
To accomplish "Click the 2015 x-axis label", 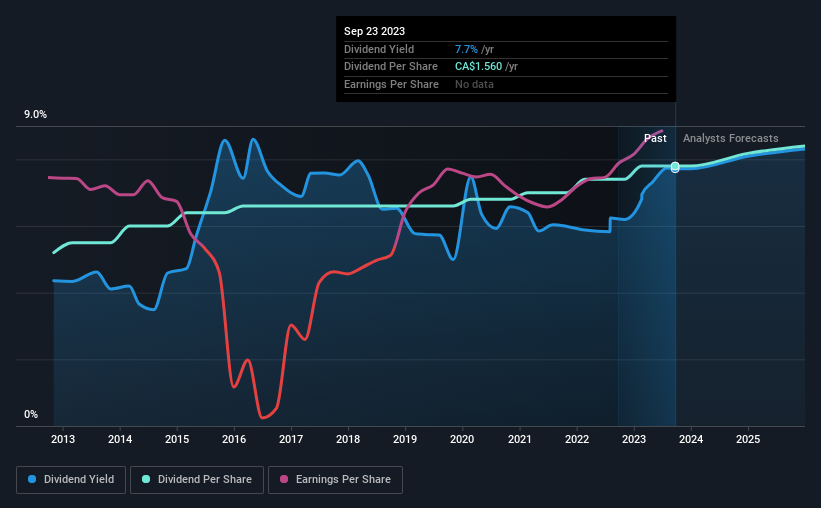I will (177, 439).
